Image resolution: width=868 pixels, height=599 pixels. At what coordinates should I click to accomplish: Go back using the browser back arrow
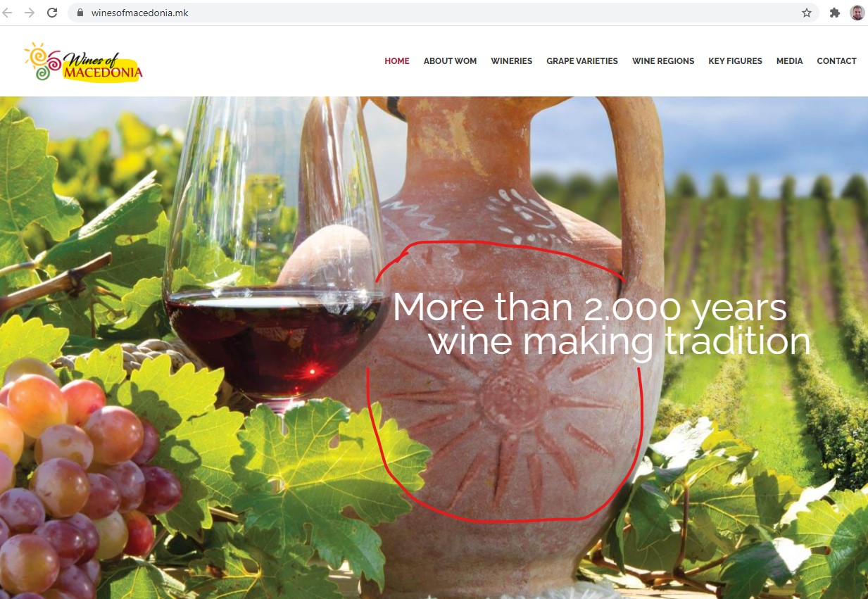[8, 13]
